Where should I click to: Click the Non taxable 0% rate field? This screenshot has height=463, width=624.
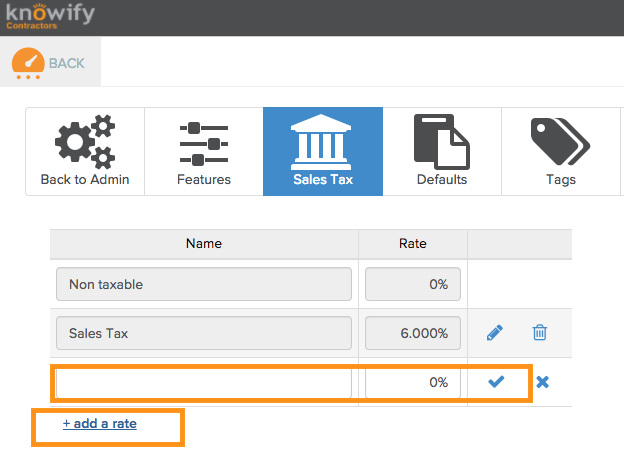tap(412, 284)
